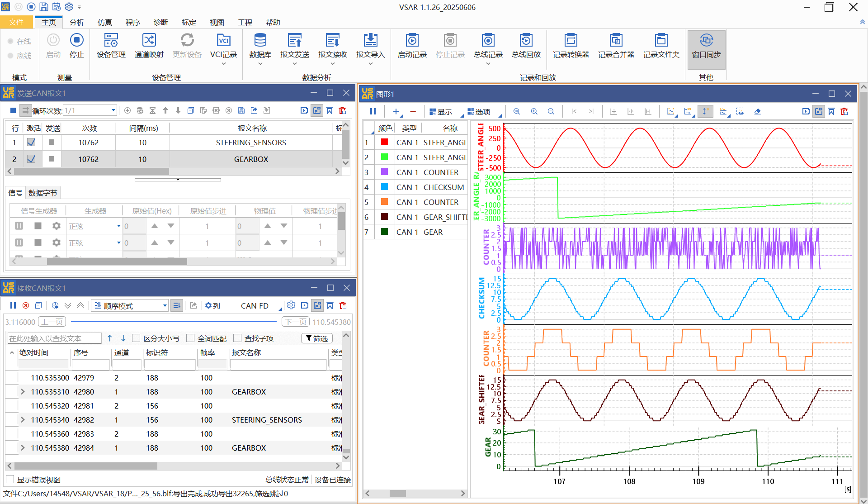Viewport: 868px width, 504px height.
Task: Click the stop square in 发送CAN报文1 toolbar
Action: point(13,110)
